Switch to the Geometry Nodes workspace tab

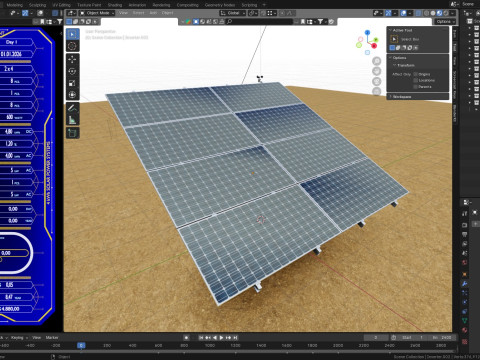[220, 5]
